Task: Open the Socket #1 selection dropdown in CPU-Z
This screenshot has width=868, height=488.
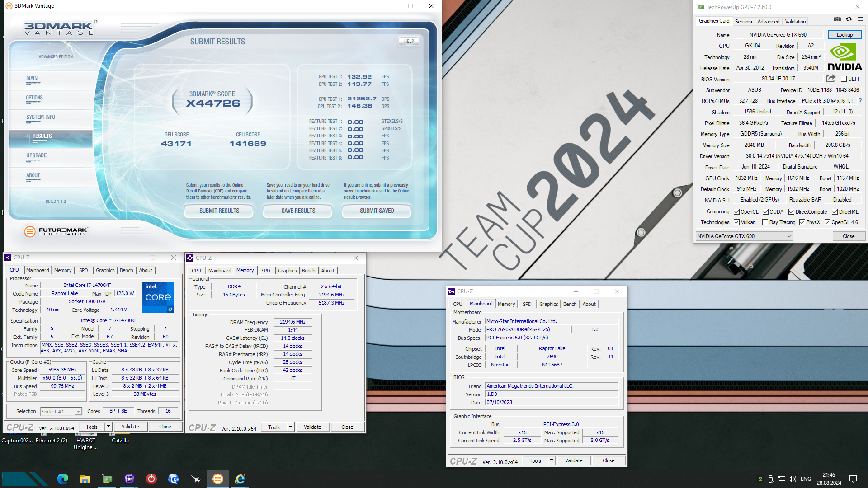Action: (x=61, y=411)
